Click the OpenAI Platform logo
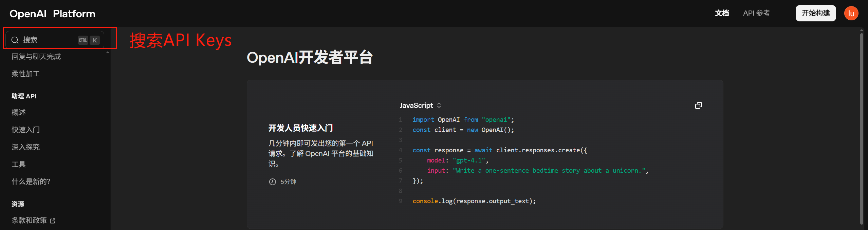Image resolution: width=868 pixels, height=230 pixels. click(53, 14)
